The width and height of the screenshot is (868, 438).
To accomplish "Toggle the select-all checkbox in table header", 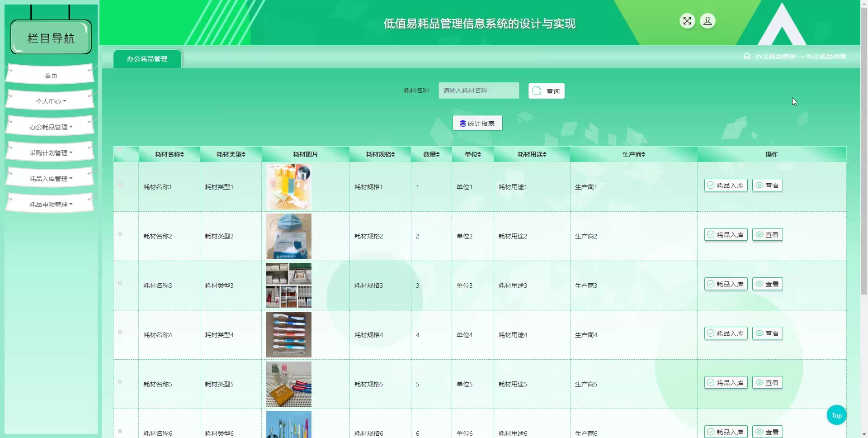I will tap(120, 150).
